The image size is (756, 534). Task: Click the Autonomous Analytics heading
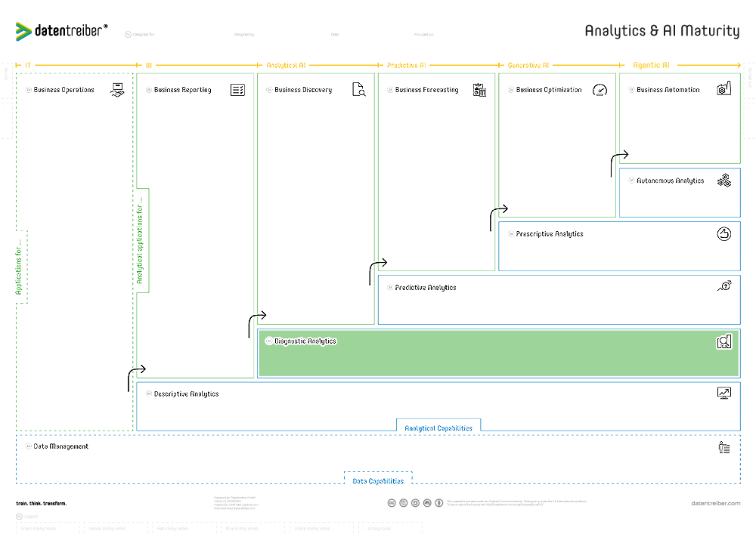[x=670, y=181]
